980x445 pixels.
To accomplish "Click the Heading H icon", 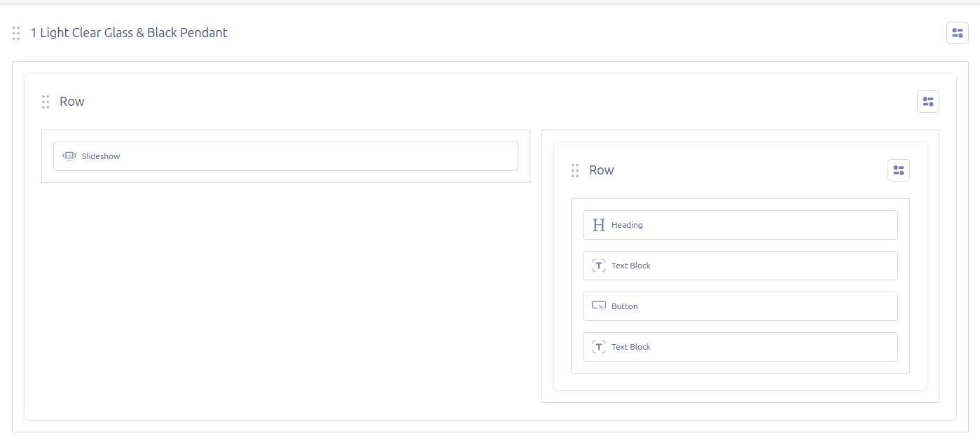I will point(598,225).
